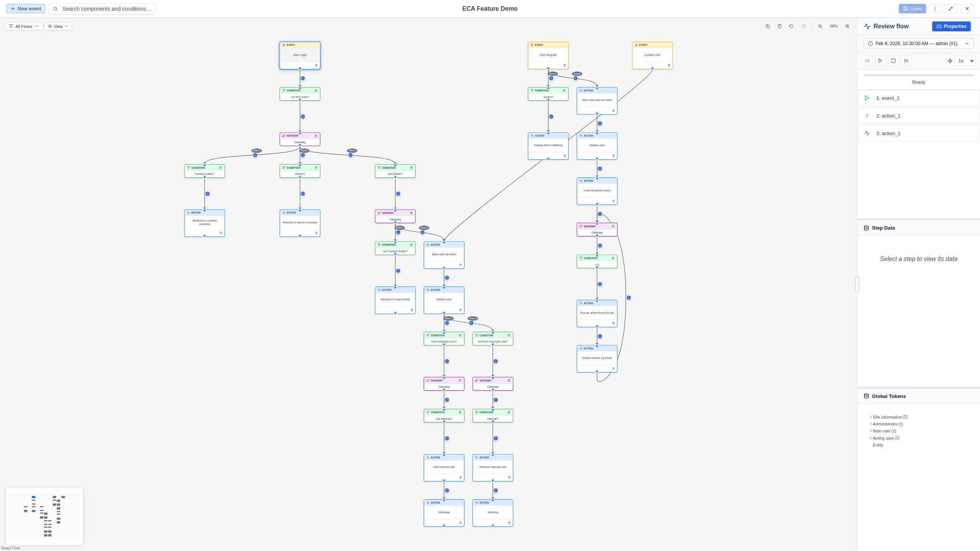Viewport: 980px width, 551px height.
Task: Click the review progress bar
Action: pos(919,75)
